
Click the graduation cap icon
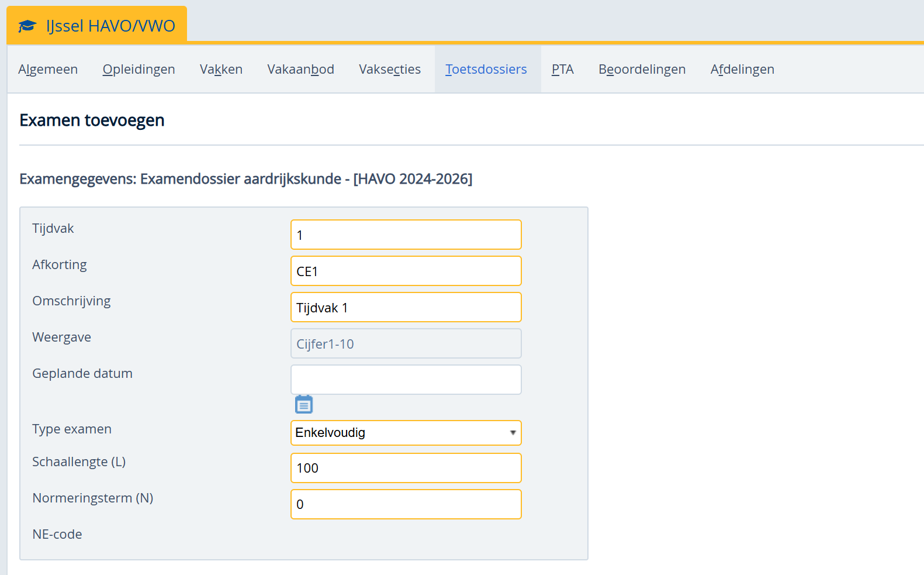[27, 26]
